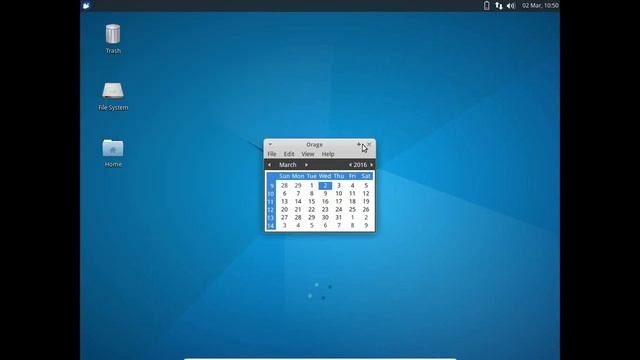640x360 pixels.
Task: Open Orage window menu arrow in title bar
Action: 270,144
